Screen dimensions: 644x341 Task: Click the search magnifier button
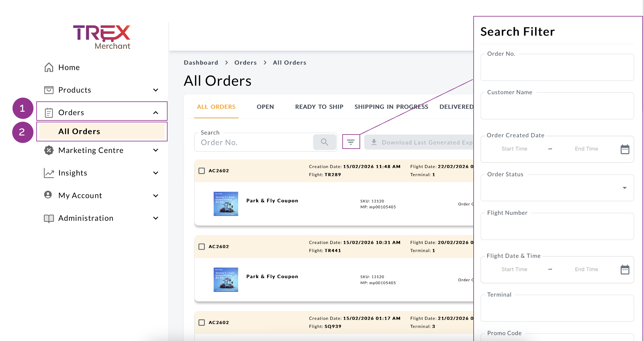pyautogui.click(x=324, y=142)
